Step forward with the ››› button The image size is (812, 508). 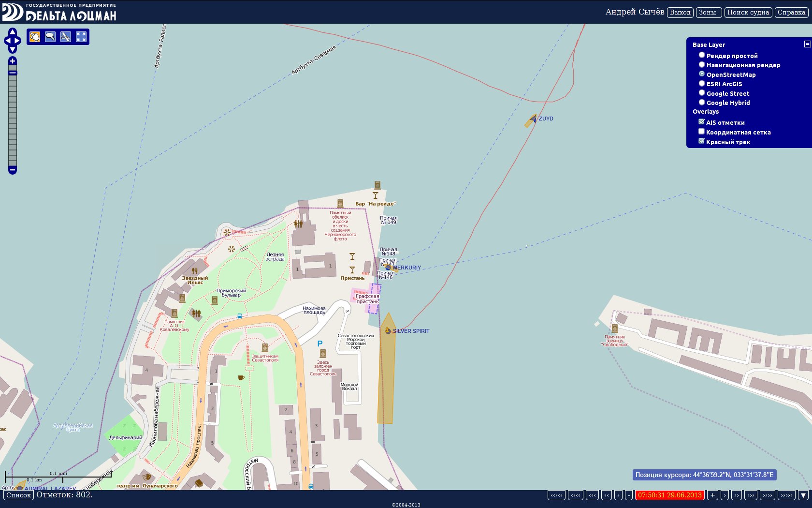point(751,495)
